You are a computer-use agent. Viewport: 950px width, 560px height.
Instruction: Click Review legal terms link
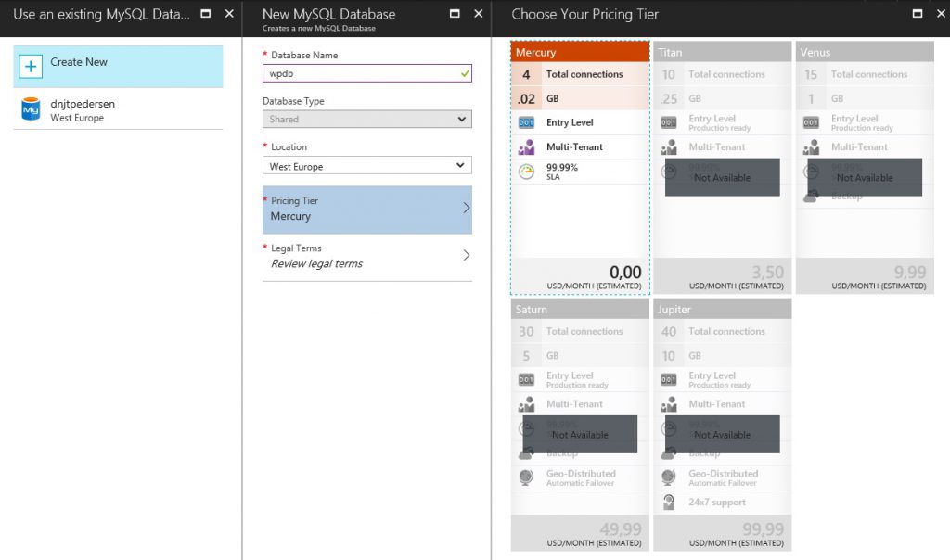[316, 264]
